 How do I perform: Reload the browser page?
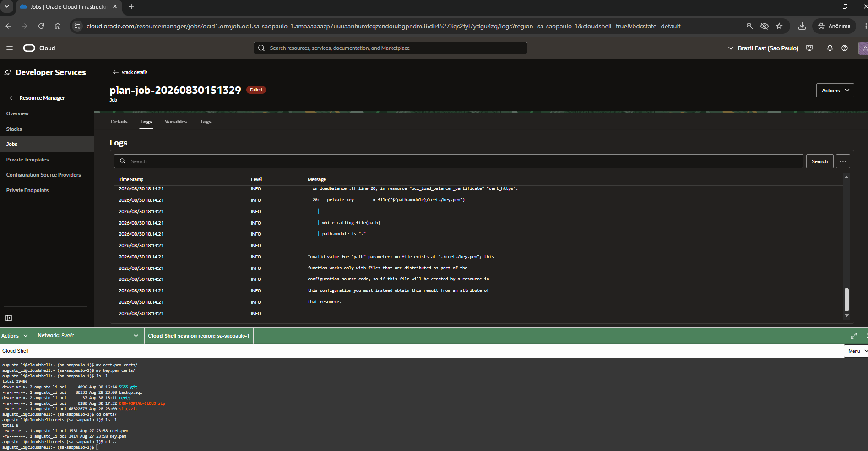coord(41,26)
